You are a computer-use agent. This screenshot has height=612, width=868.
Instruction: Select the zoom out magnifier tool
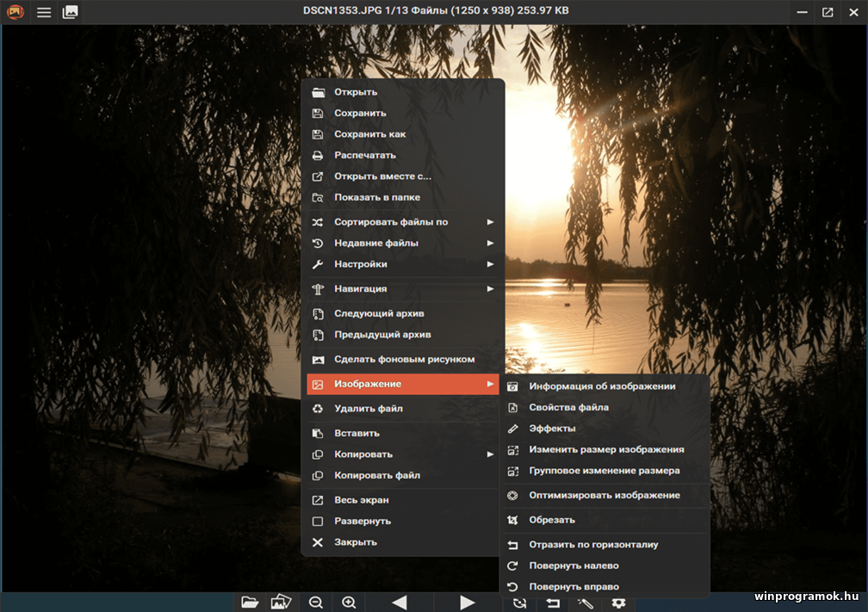[x=315, y=603]
